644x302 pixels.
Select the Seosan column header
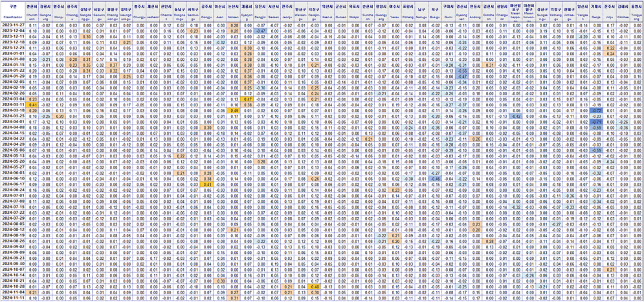(272, 12)
